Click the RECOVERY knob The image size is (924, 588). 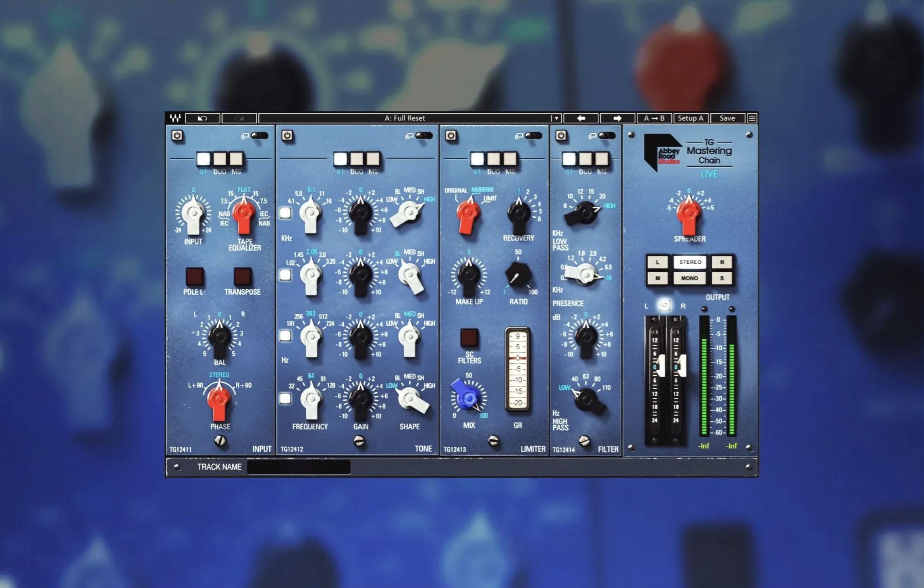519,213
